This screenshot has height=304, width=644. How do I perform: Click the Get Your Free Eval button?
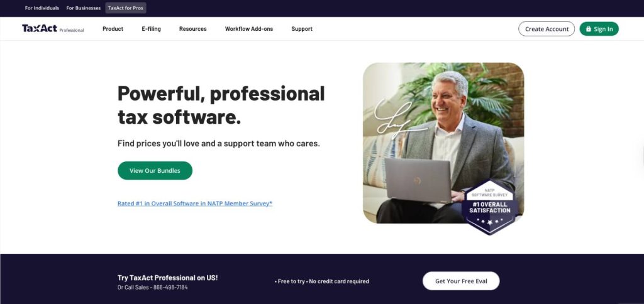click(461, 281)
